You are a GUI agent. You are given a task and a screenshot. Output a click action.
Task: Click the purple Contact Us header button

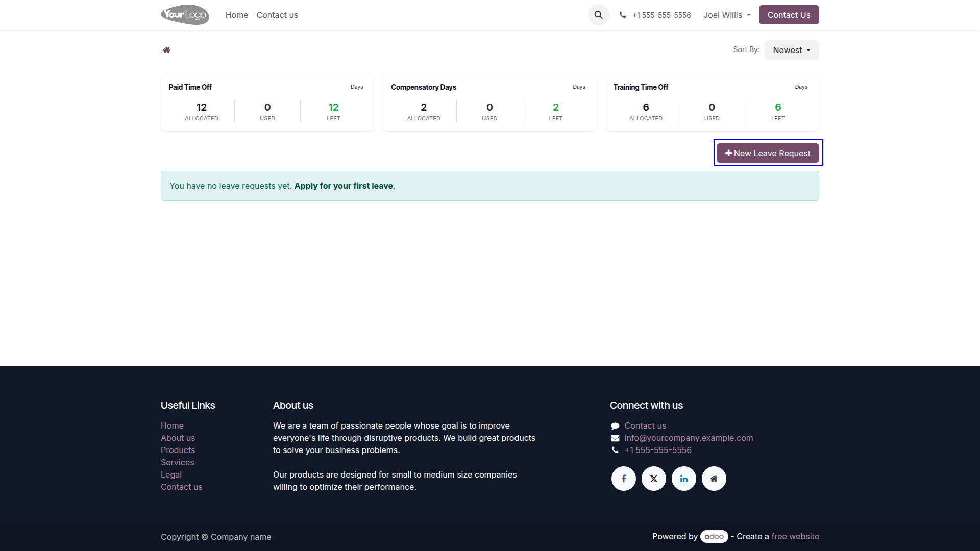tap(789, 15)
